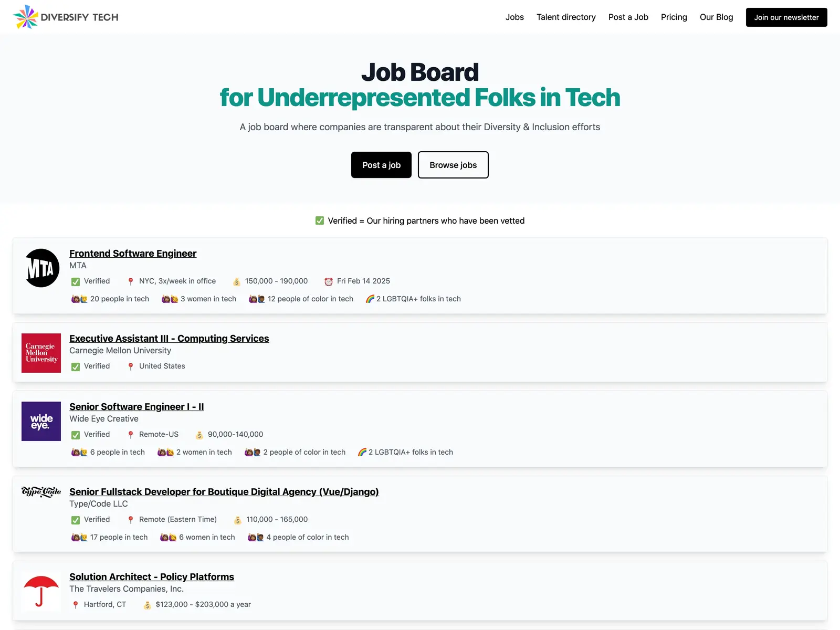Click the green Verified checkmark in MTA listing
840x630 pixels.
click(76, 281)
